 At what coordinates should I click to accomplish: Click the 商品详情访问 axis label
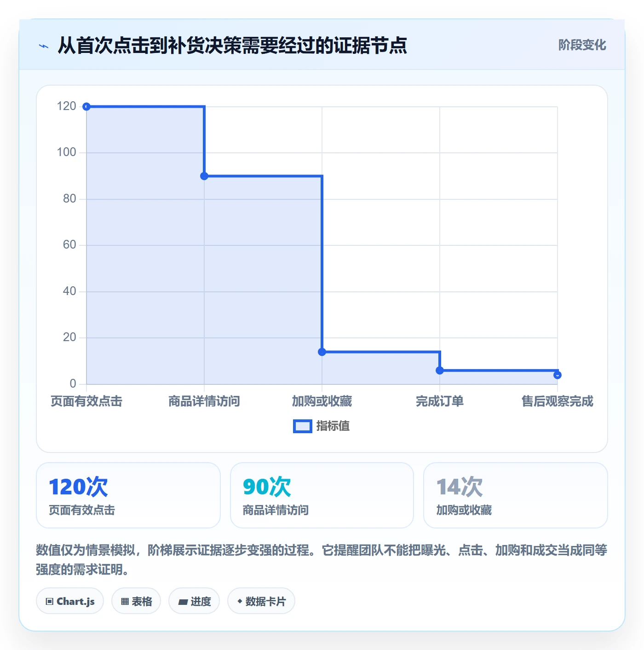[204, 401]
